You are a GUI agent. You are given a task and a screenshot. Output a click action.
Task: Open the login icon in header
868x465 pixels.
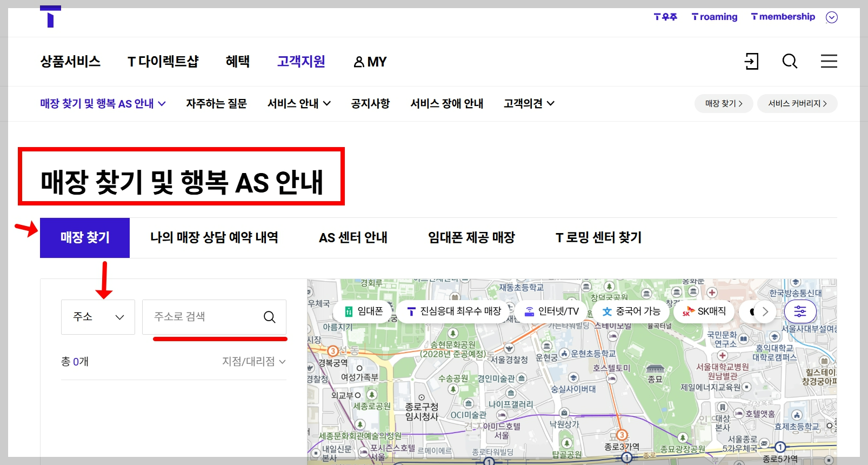pos(751,61)
